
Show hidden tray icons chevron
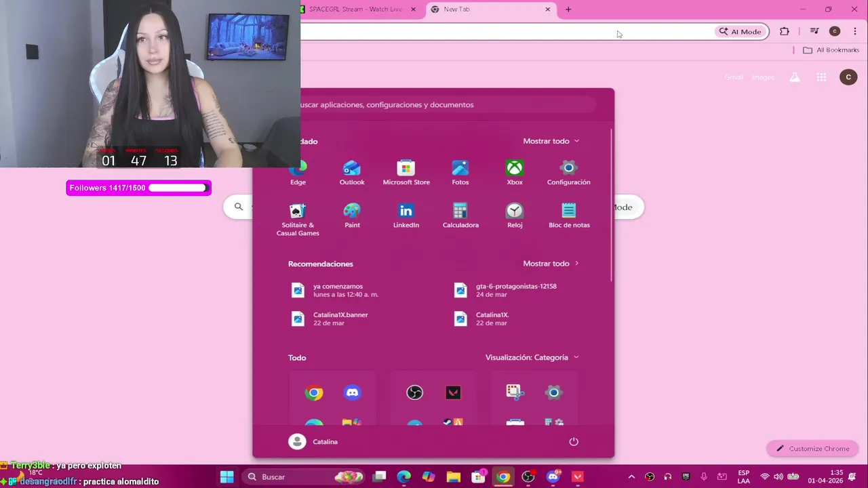coord(631,477)
